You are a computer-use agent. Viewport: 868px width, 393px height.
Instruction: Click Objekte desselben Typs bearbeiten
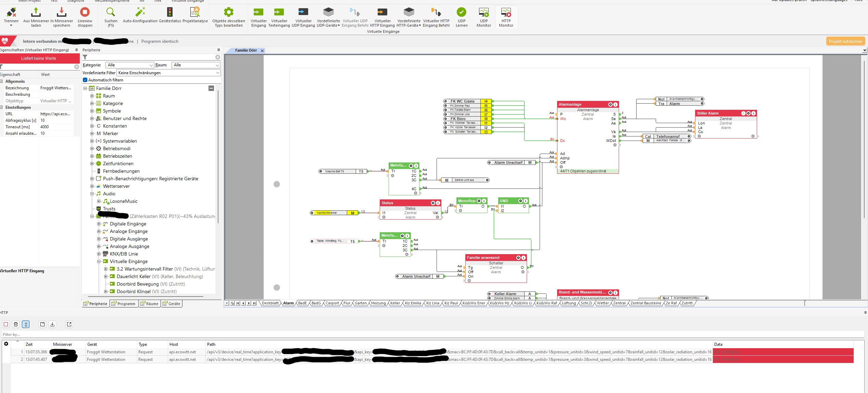pos(229,16)
